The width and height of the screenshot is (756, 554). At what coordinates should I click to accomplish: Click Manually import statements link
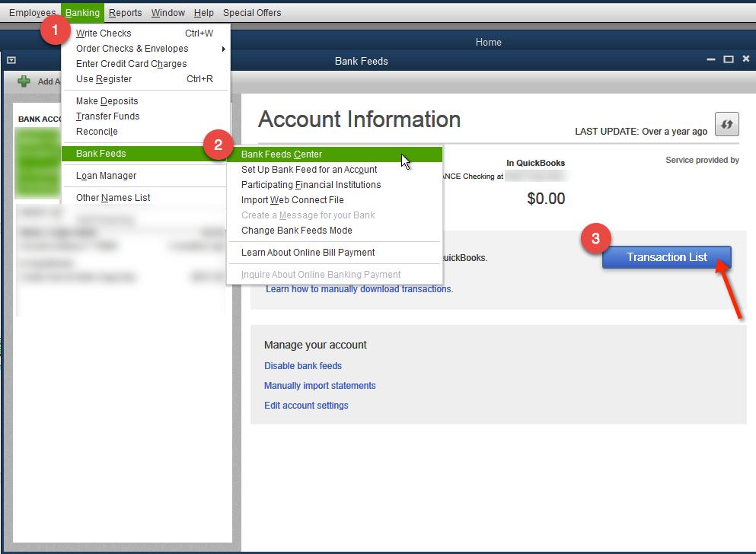point(320,385)
